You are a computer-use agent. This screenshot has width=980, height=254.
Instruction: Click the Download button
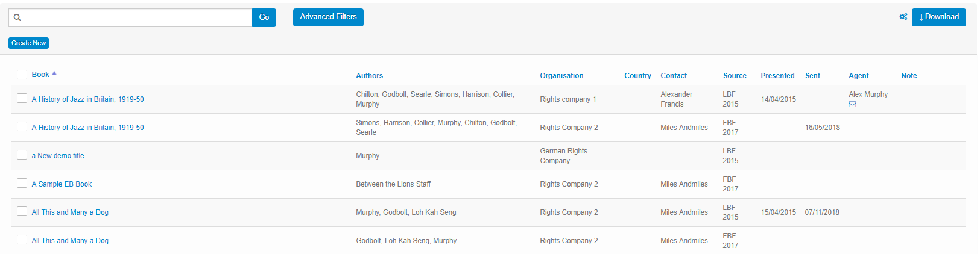point(938,17)
